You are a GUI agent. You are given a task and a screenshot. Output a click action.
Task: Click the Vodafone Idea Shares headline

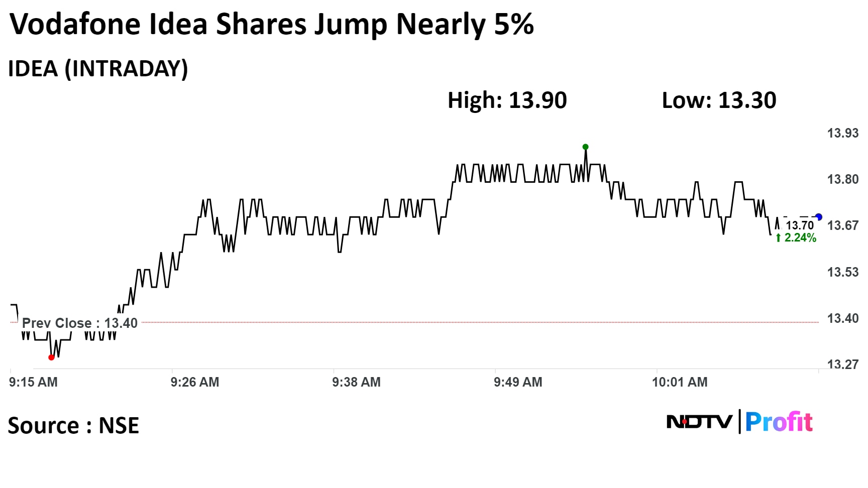272,24
